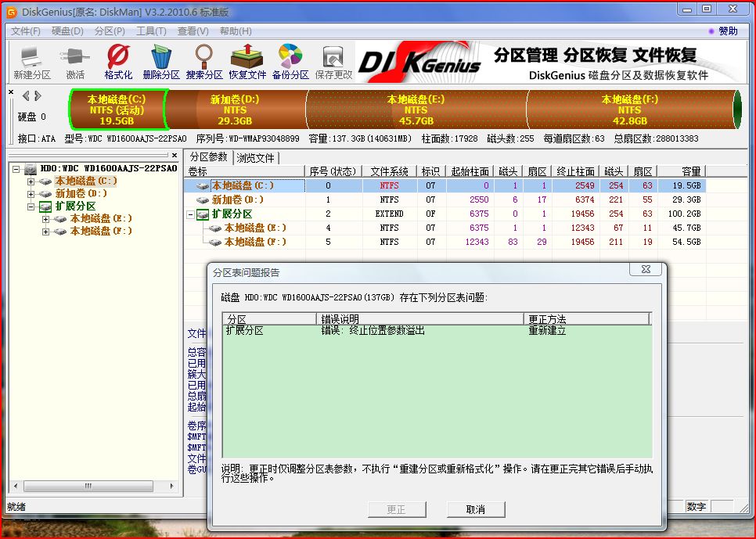
Task: Collapse 扩展分区 in the left tree
Action: pos(31,207)
